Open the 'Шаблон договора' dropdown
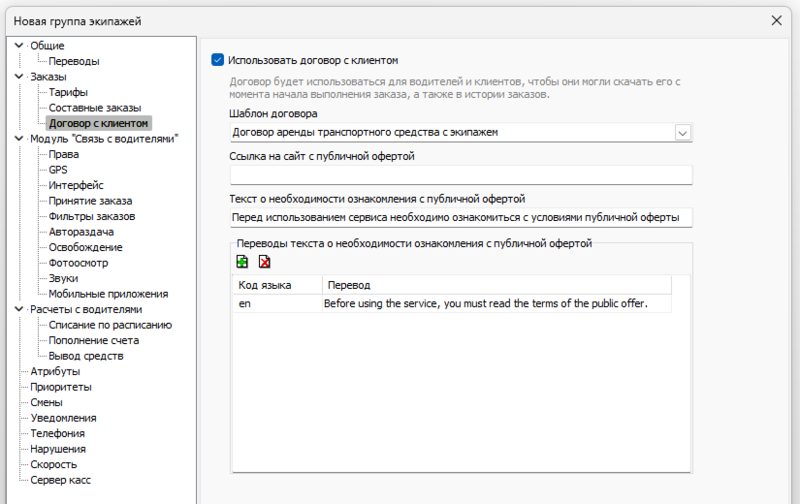This screenshot has height=504, width=800. pos(683,132)
